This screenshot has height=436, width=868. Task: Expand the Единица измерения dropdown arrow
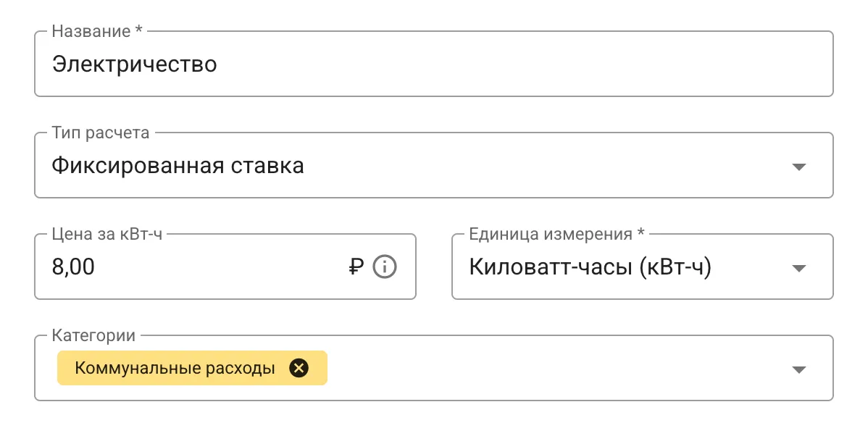798,267
